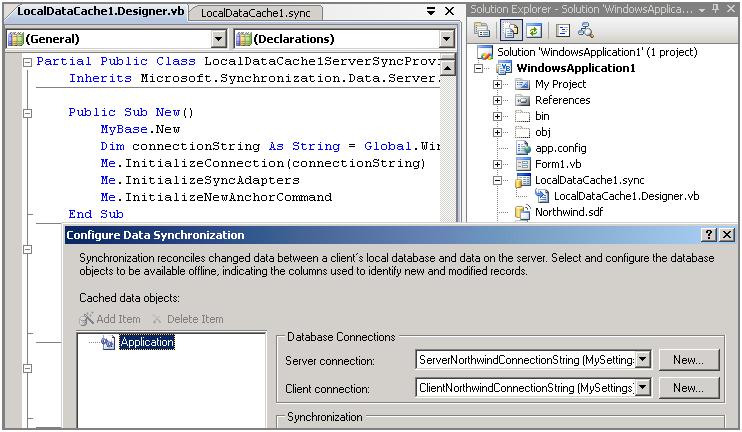Expand the My Project node
Screen dimensions: 742x432
(498, 84)
